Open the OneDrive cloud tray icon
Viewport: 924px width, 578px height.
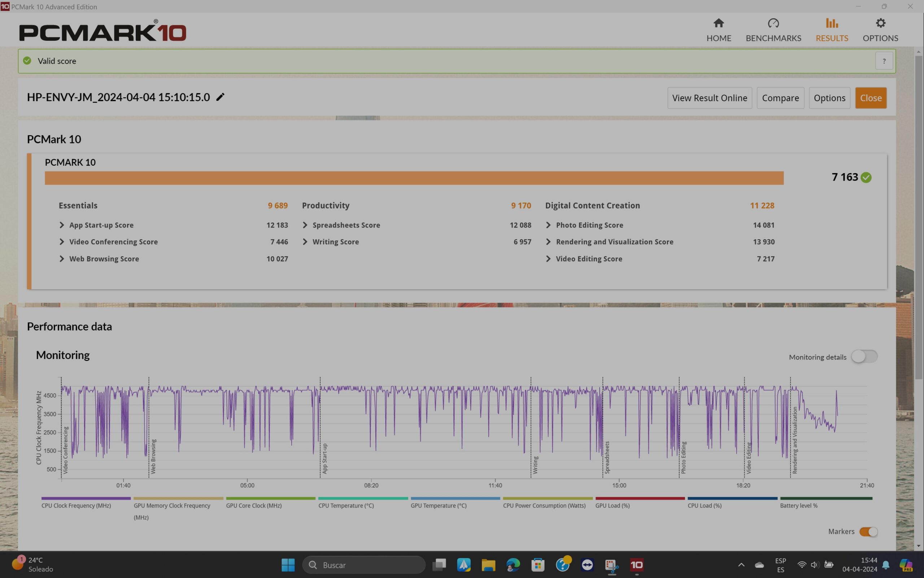click(759, 565)
